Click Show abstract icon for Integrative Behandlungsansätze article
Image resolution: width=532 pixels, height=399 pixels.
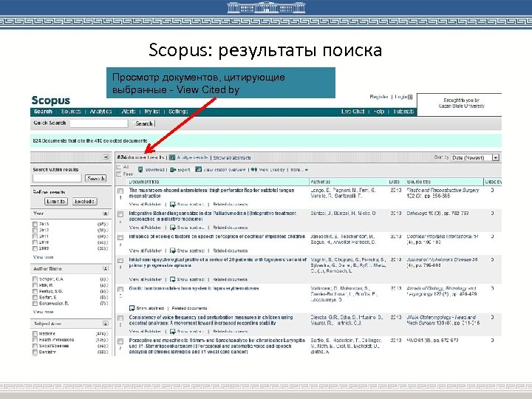coord(173,228)
